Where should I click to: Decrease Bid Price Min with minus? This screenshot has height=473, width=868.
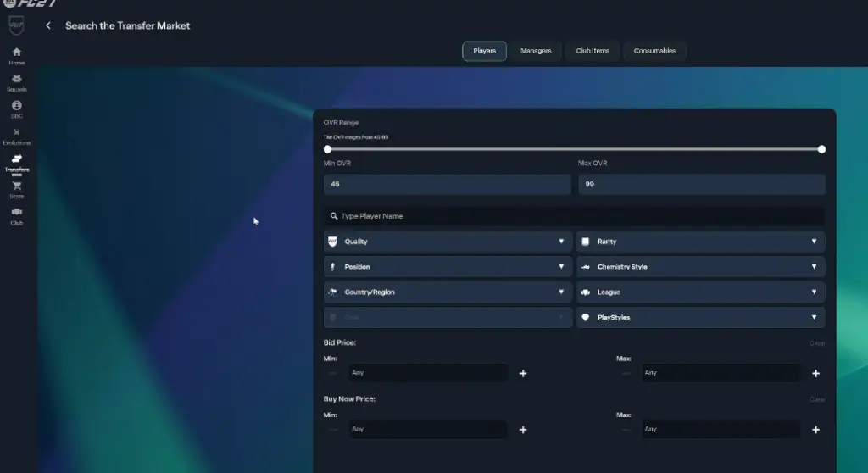(x=332, y=373)
